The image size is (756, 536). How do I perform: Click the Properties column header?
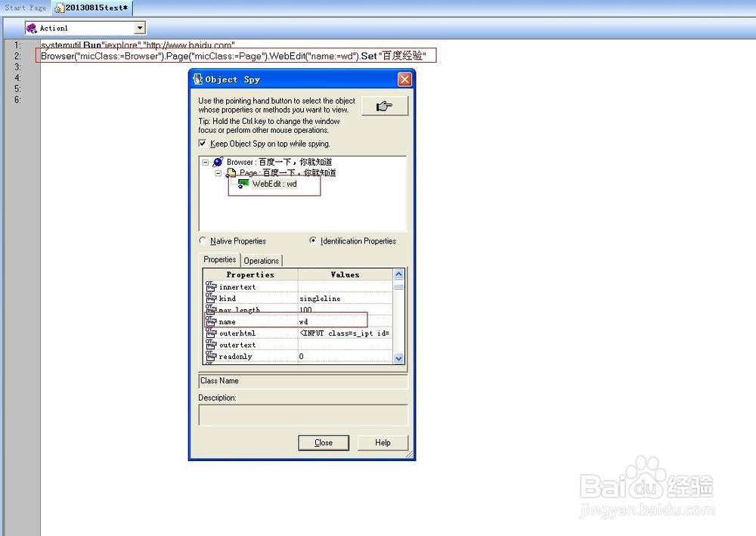[250, 274]
